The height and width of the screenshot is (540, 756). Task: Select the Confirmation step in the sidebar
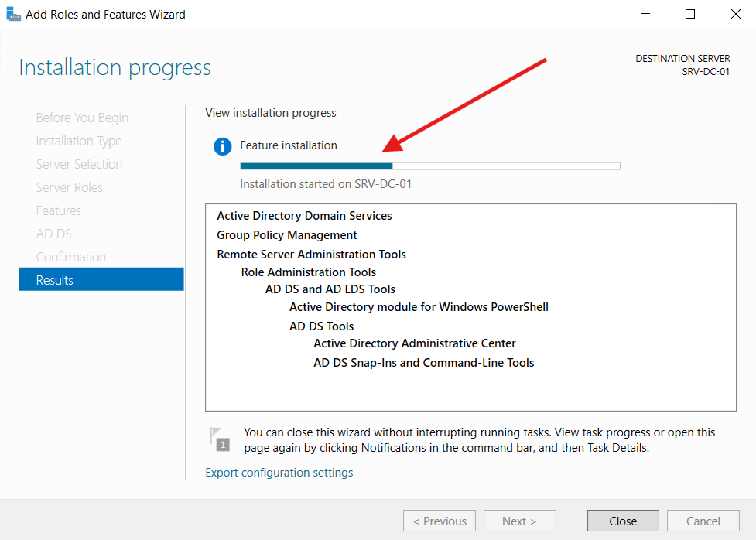coord(70,256)
